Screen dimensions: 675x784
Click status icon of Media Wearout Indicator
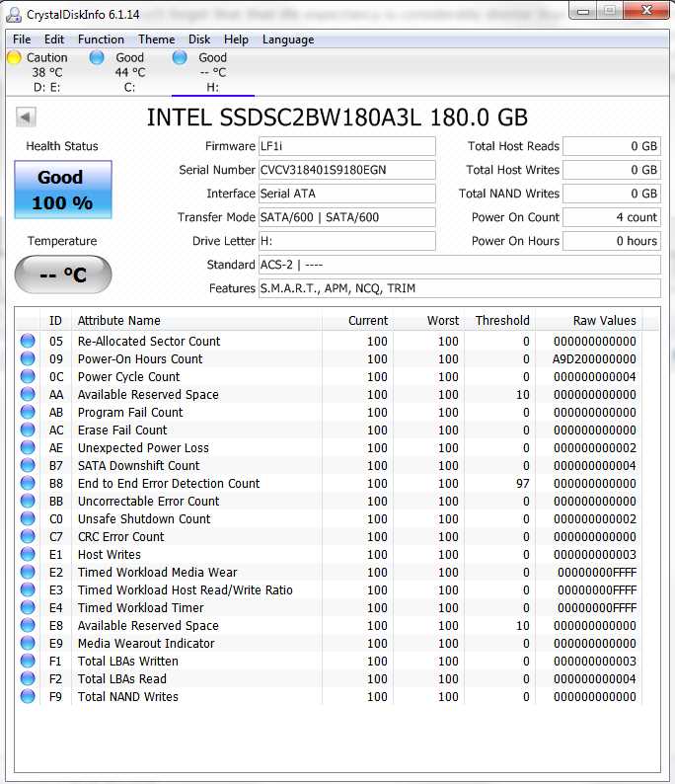tap(28, 643)
